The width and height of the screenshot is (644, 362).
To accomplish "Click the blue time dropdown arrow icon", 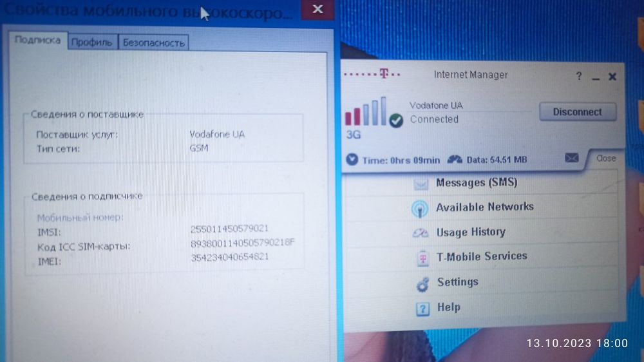I will pos(352,159).
